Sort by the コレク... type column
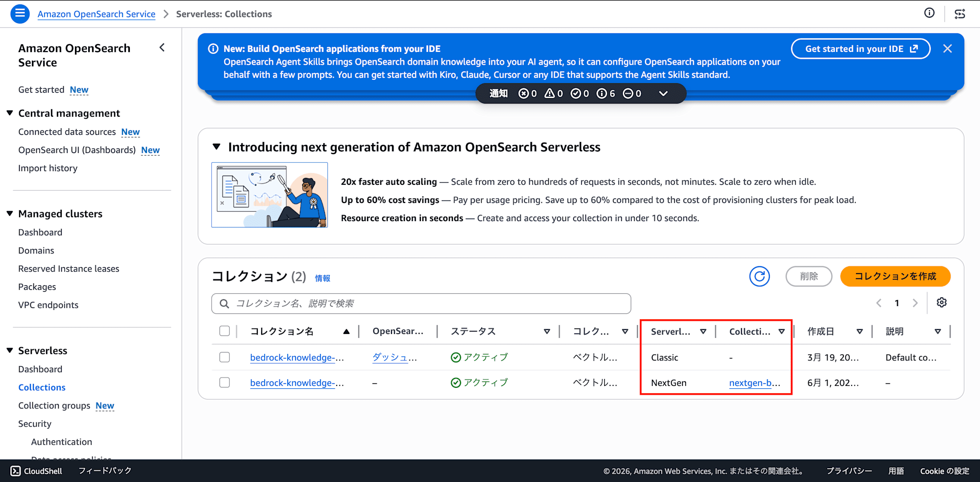 pos(625,331)
